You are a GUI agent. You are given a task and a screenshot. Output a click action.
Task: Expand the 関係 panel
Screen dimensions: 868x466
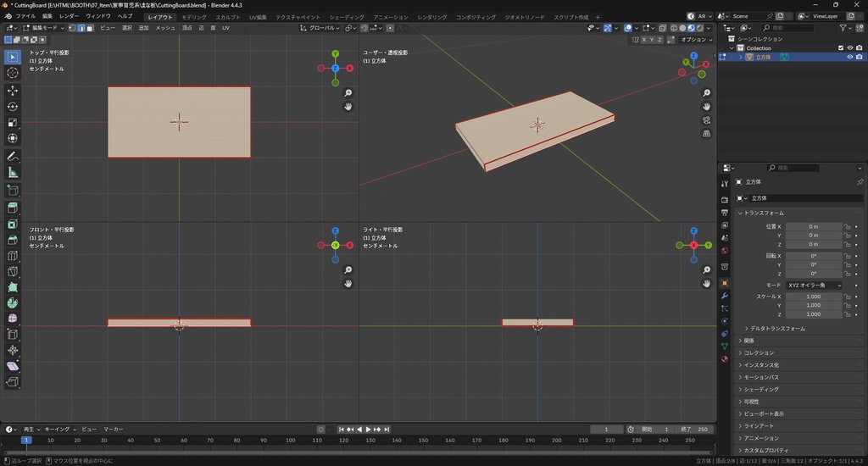tap(746, 341)
